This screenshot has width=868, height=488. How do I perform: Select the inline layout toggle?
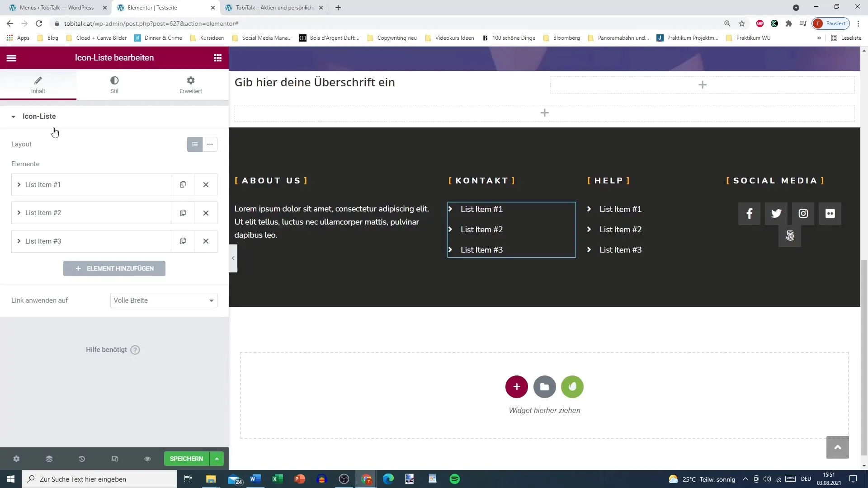(210, 145)
